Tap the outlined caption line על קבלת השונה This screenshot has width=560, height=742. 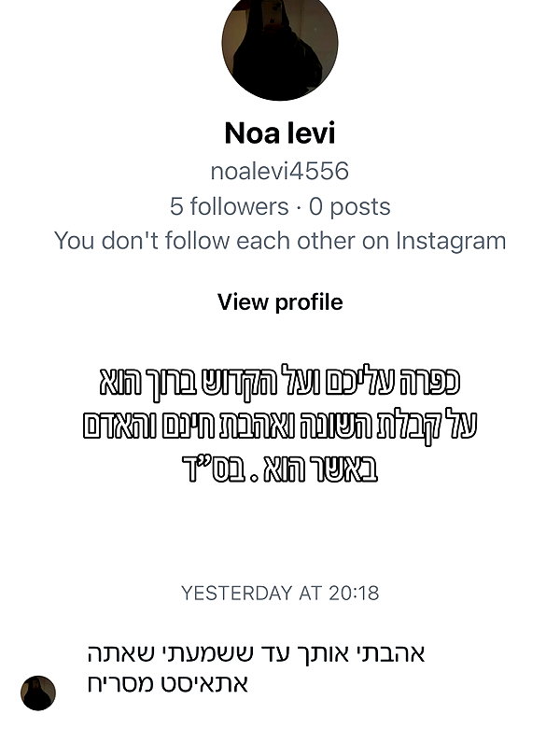(280, 425)
